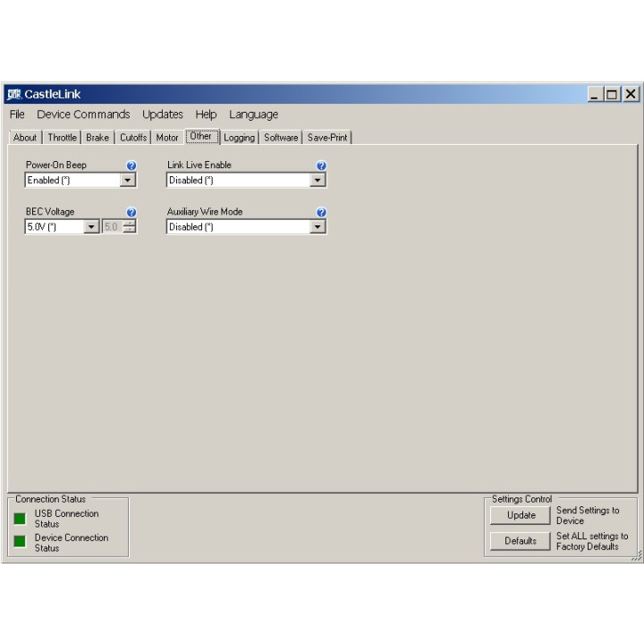Click the 'Auxiliary Wire Mode' label
This screenshot has width=644, height=644.
click(205, 211)
